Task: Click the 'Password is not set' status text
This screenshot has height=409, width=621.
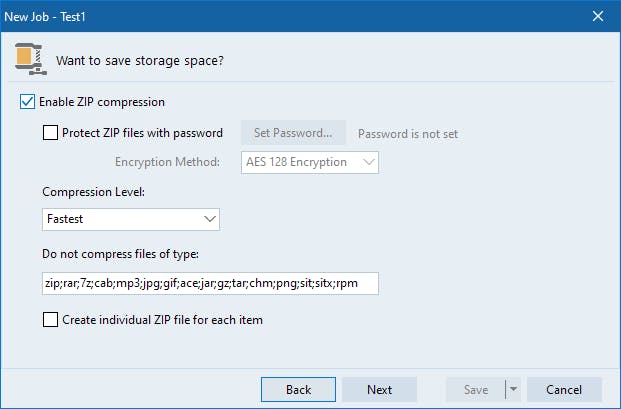Action: pos(408,134)
